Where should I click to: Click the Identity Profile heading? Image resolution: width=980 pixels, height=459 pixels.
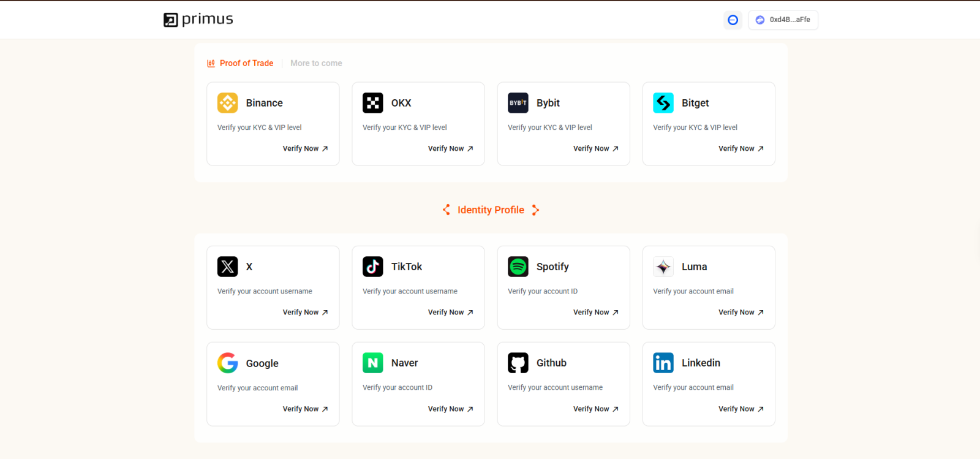click(491, 210)
